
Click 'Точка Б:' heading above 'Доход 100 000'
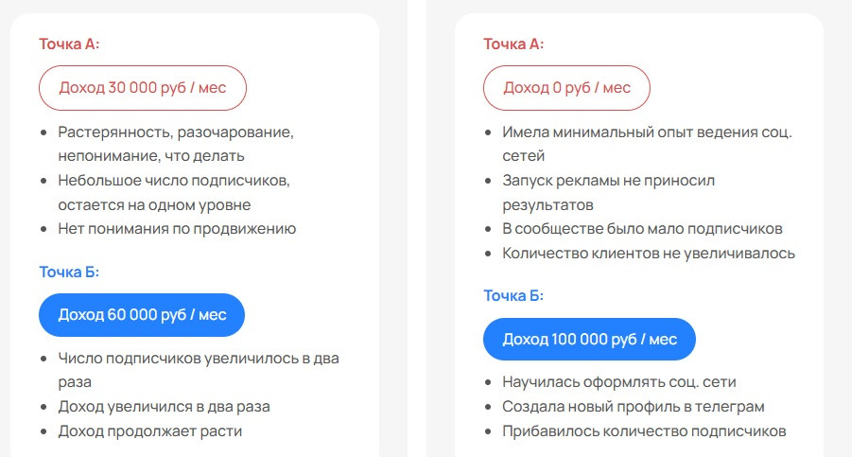[513, 295]
